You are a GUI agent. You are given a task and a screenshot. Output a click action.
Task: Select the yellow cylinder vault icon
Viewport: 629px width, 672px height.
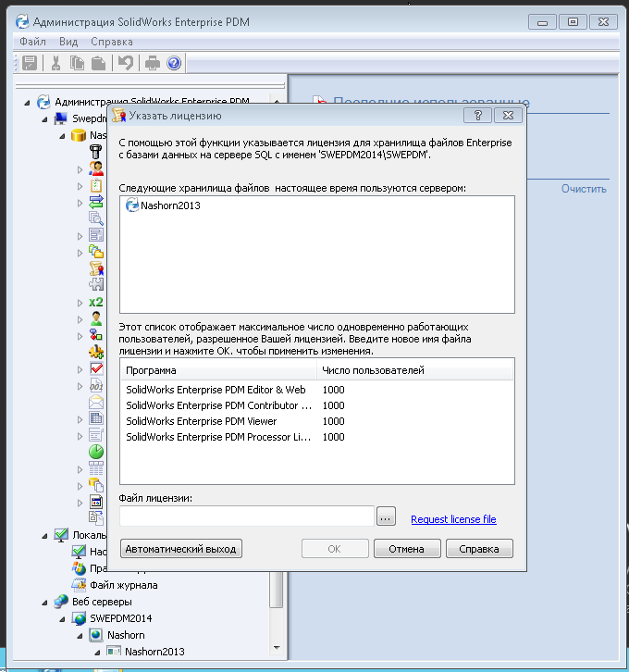[79, 135]
